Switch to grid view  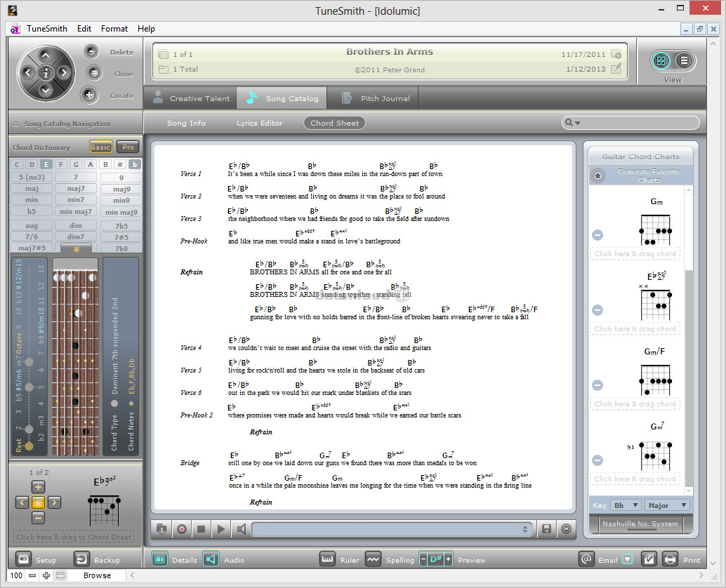coord(661,60)
